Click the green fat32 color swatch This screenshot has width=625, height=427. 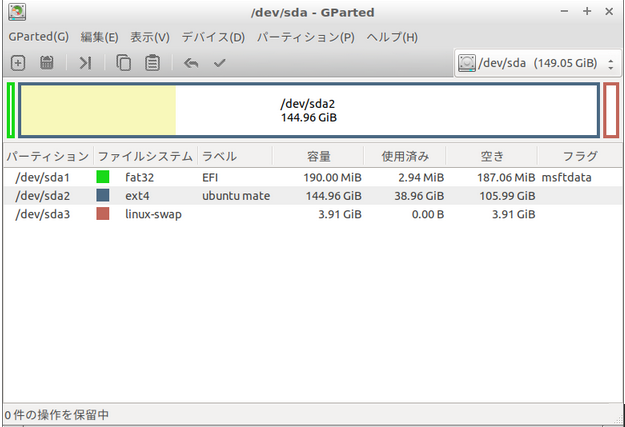point(103,177)
